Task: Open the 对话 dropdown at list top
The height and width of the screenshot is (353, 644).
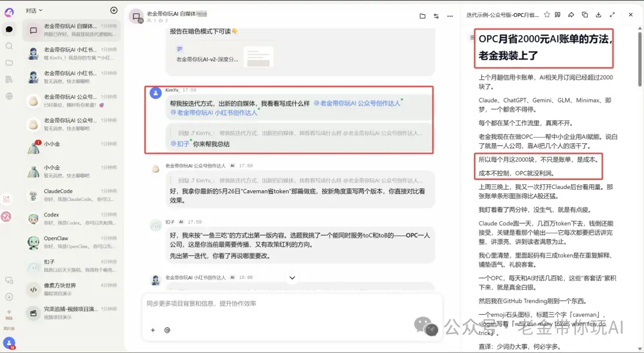Action: (x=34, y=10)
